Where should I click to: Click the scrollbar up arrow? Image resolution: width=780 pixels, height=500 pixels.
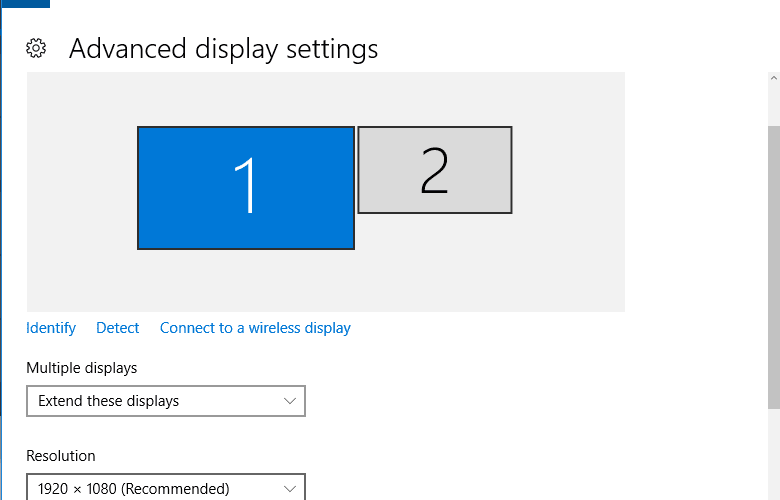[774, 78]
